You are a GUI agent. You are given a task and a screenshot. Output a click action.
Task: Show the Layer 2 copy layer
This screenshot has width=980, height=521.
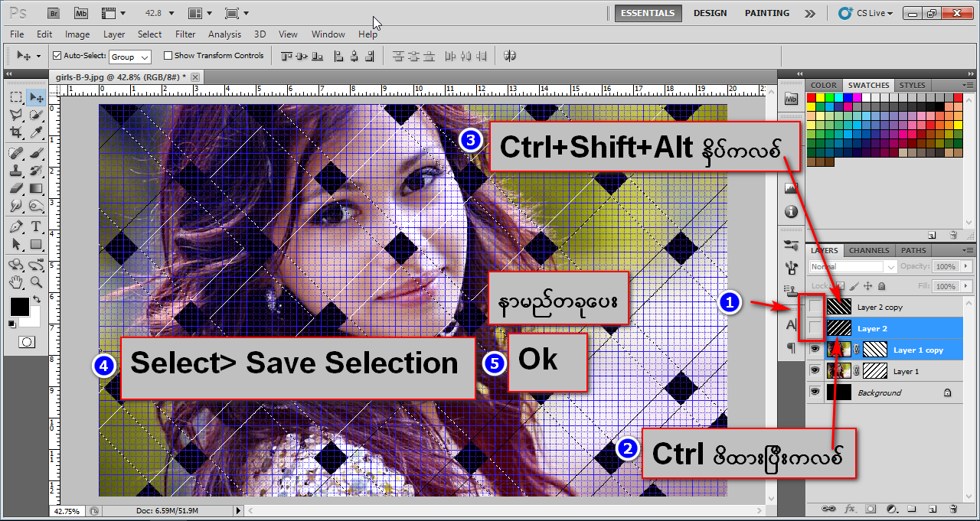(815, 307)
